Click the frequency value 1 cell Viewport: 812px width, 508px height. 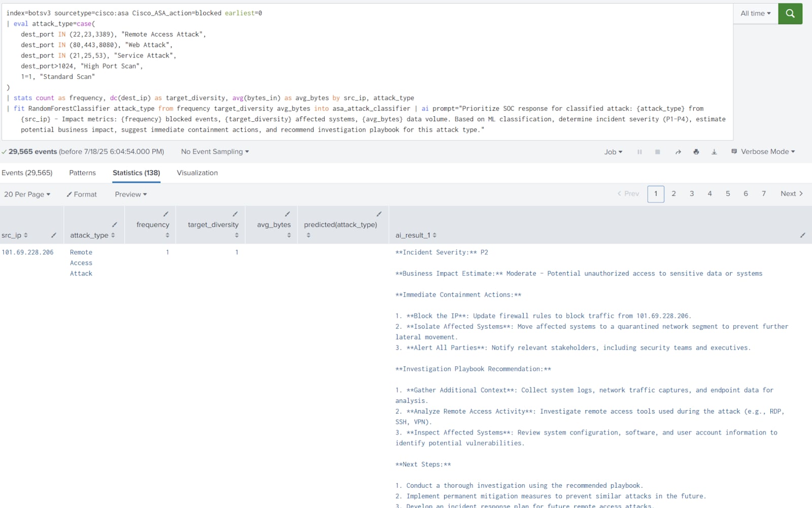point(167,252)
